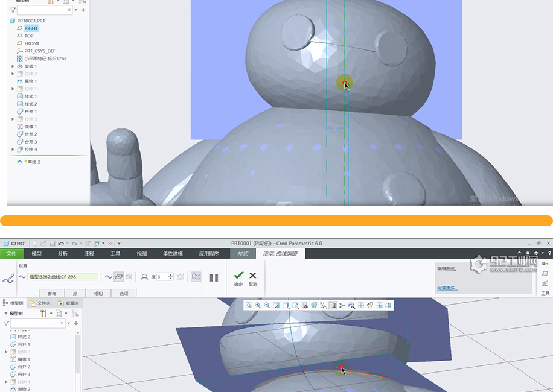The height and width of the screenshot is (392, 553).
Task: Click the Repaint icon in view toolbar
Action: pos(276,305)
